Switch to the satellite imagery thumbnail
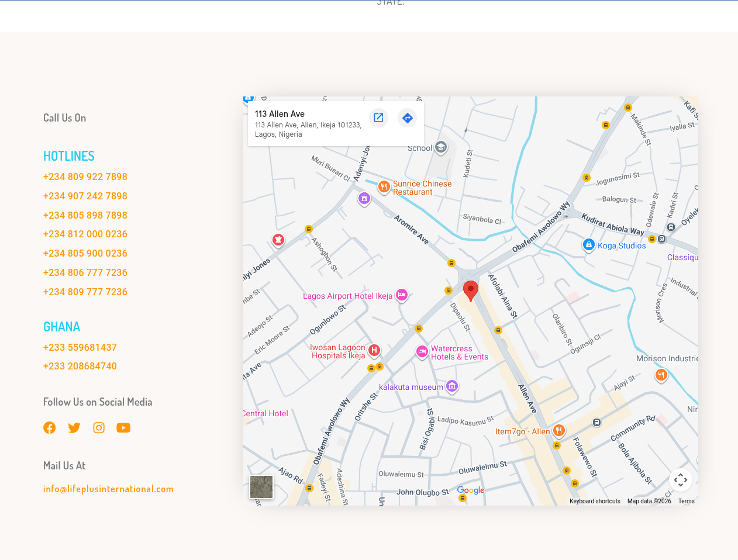Screen dimensions: 738x560 point(261,487)
